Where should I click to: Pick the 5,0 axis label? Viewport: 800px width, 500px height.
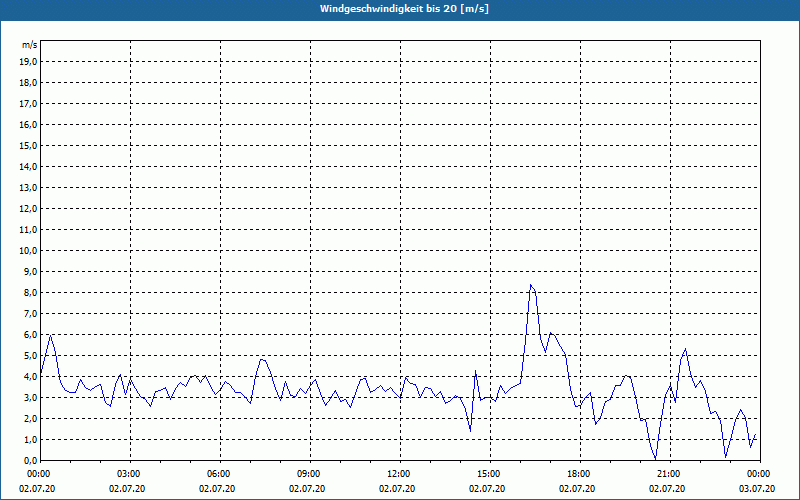click(30, 355)
